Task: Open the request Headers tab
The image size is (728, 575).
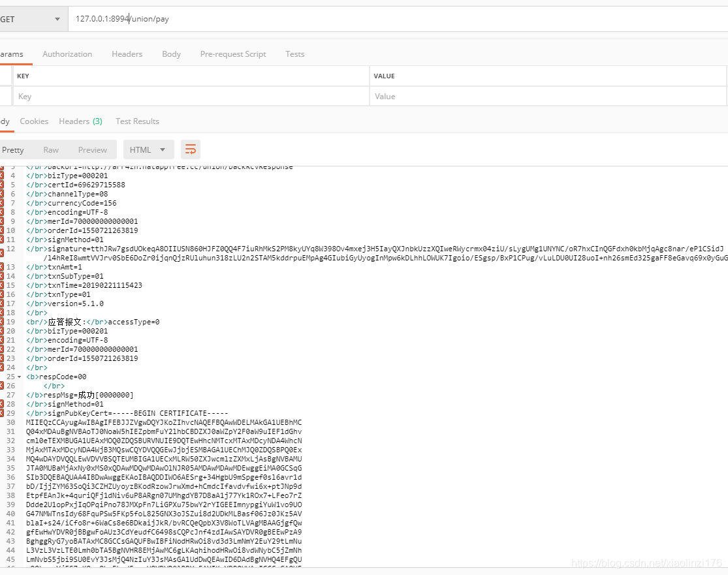Action: pos(127,54)
